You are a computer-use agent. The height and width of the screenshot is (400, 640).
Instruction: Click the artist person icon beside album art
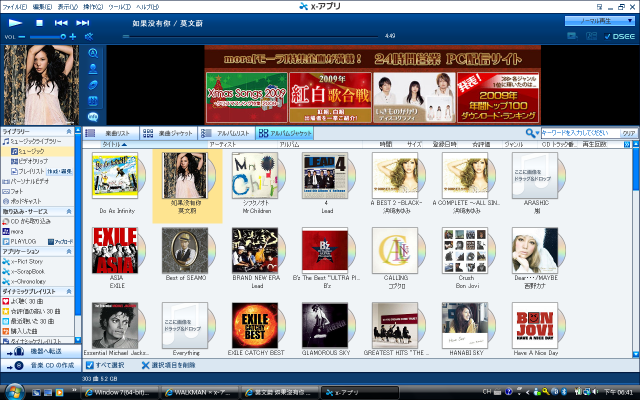(x=93, y=69)
